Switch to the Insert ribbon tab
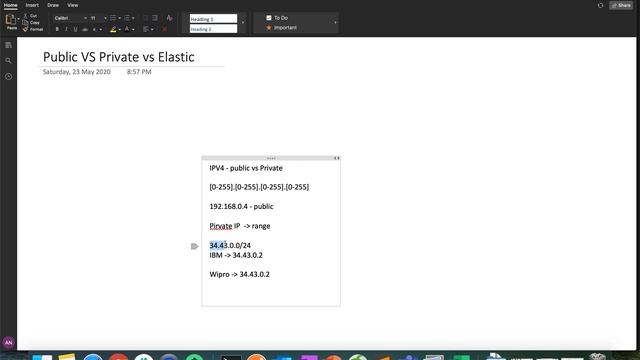The image size is (640, 360). pyautogui.click(x=32, y=5)
